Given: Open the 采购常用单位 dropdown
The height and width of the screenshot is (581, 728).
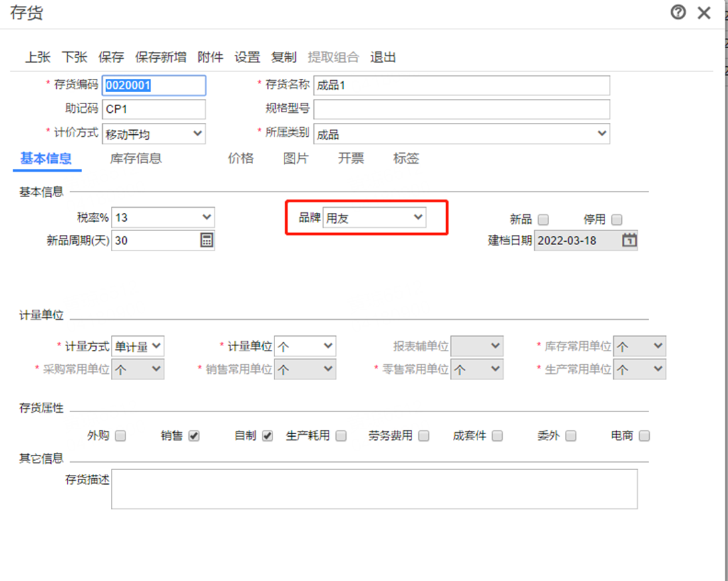Looking at the screenshot, I should (138, 369).
